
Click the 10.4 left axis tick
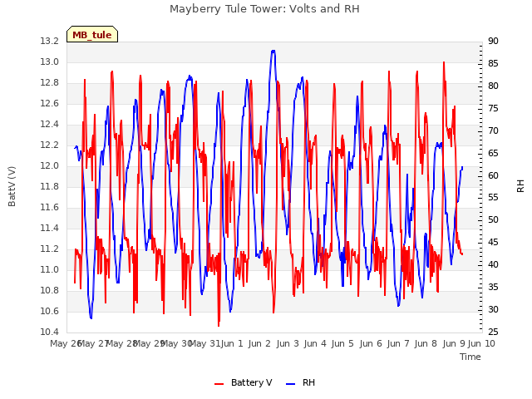coord(50,332)
